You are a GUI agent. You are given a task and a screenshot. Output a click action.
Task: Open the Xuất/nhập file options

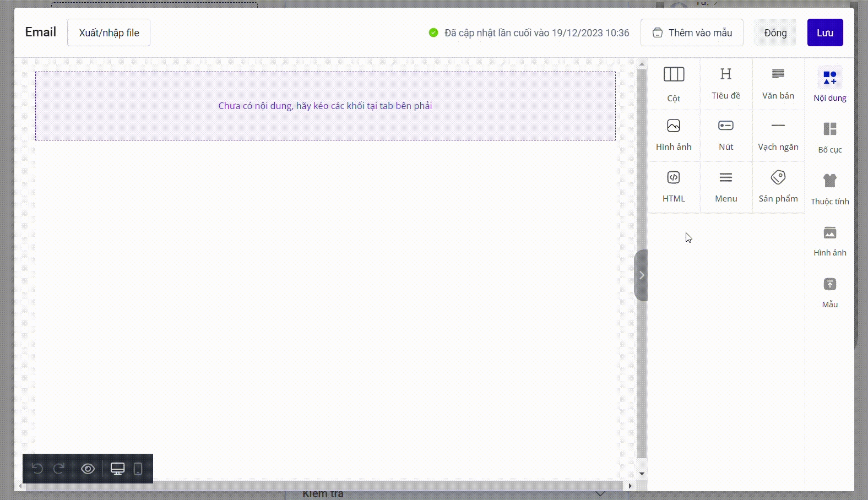click(109, 33)
